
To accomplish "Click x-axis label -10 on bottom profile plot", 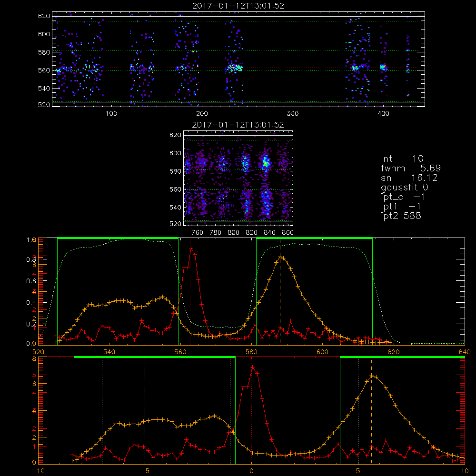I will coord(38,471).
